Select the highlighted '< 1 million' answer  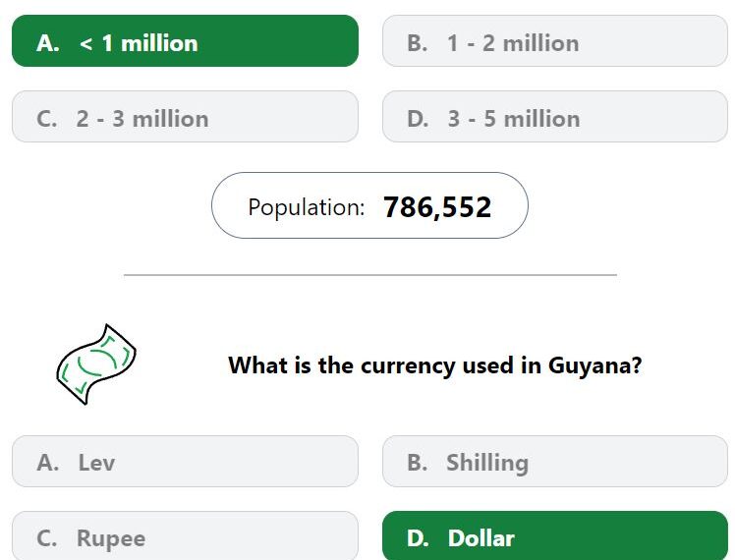point(185,40)
